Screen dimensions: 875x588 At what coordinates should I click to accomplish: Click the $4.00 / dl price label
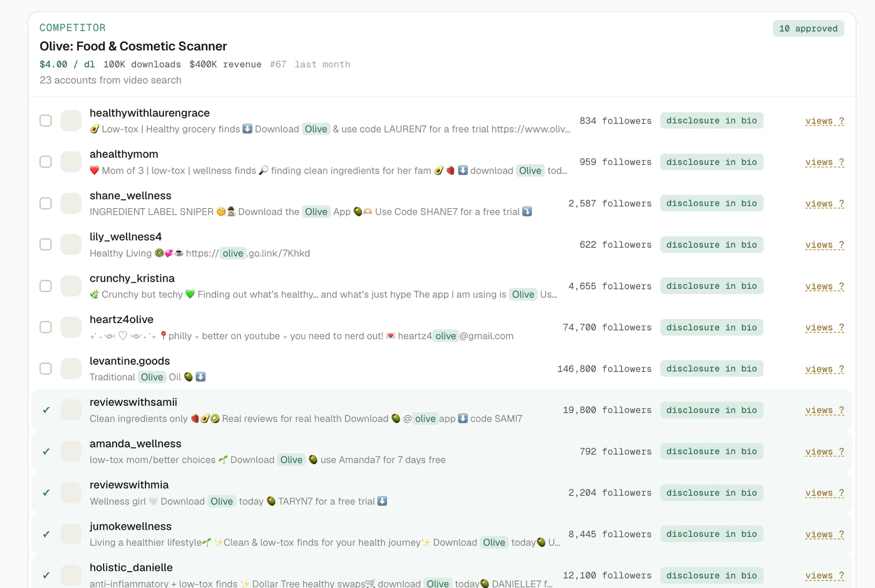pos(67,64)
